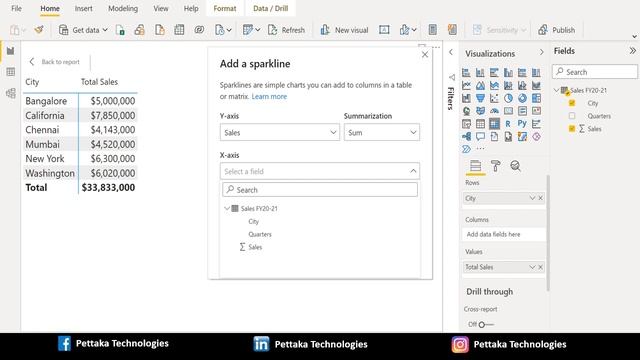Open Total Sales dropdown in Values

click(532, 267)
